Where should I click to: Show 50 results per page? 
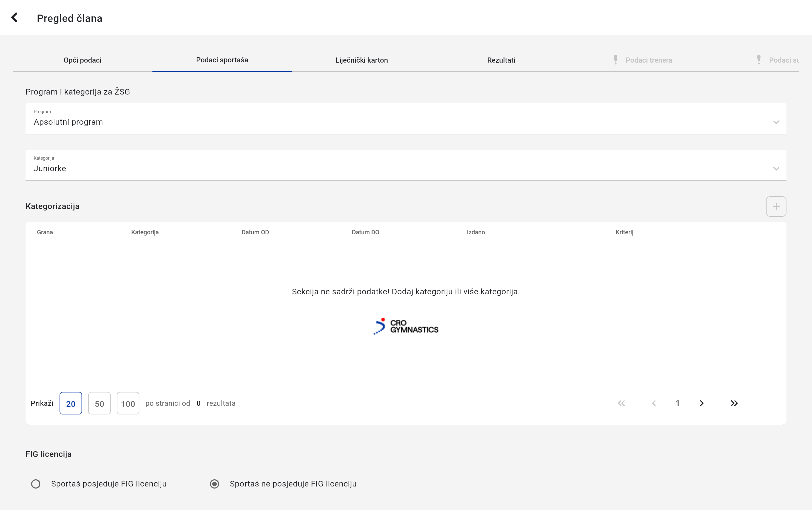point(99,403)
